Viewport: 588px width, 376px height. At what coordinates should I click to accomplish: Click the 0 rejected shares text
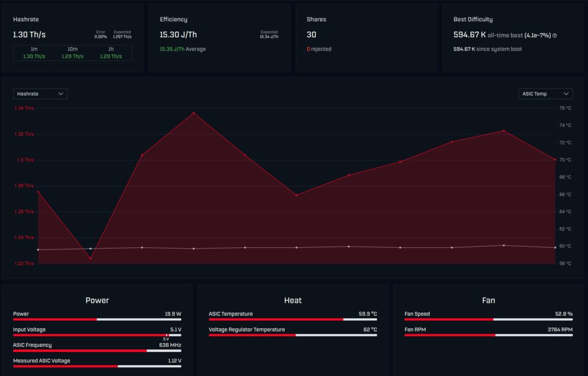click(x=319, y=49)
